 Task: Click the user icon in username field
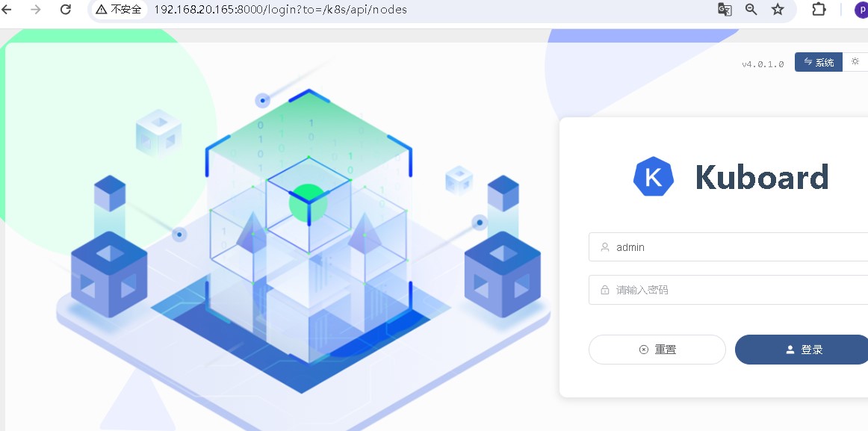(x=604, y=247)
